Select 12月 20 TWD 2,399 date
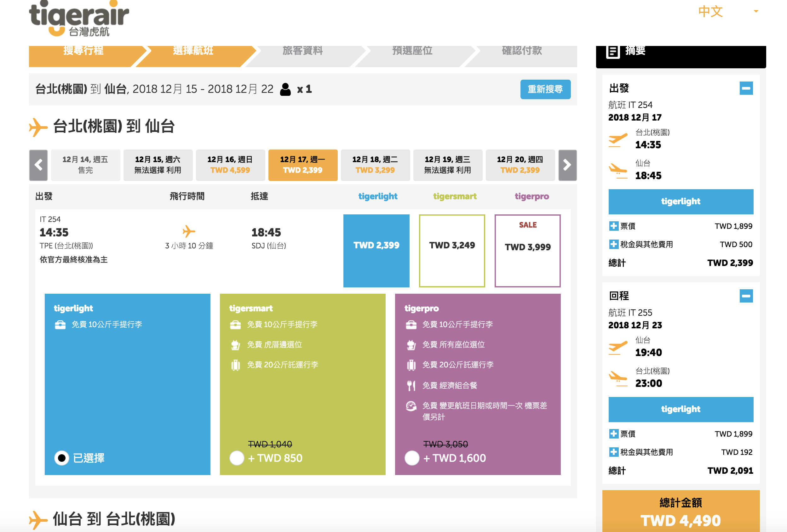787x532 pixels. point(520,165)
